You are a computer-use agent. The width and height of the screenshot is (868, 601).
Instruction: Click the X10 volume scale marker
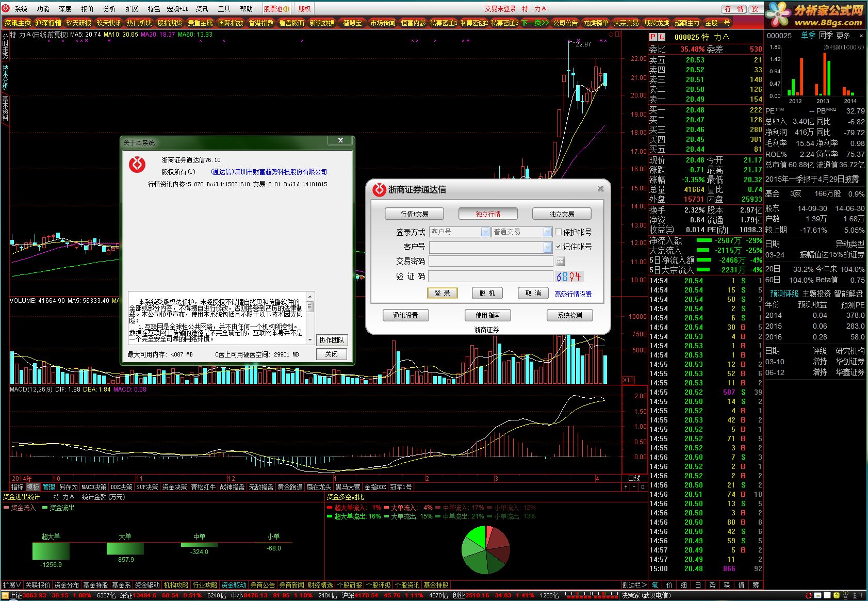click(x=628, y=380)
